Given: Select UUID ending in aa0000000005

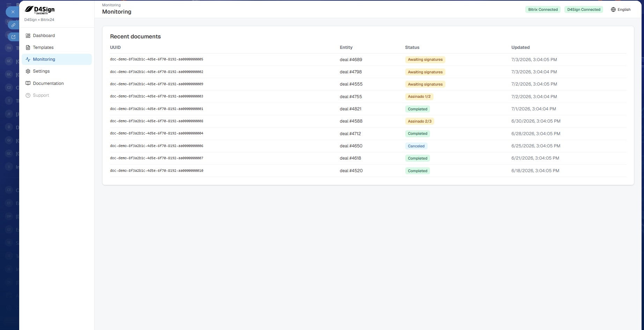Looking at the screenshot, I should click(156, 59).
